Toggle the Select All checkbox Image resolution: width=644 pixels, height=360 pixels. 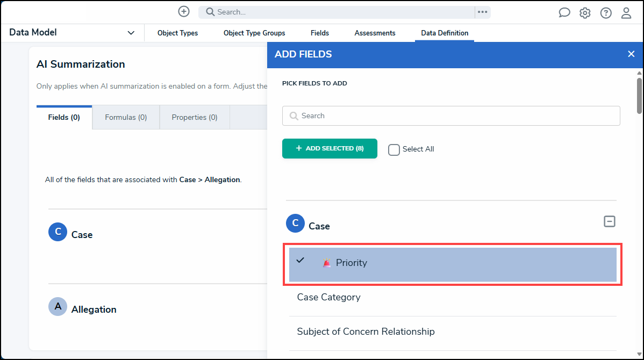point(394,149)
